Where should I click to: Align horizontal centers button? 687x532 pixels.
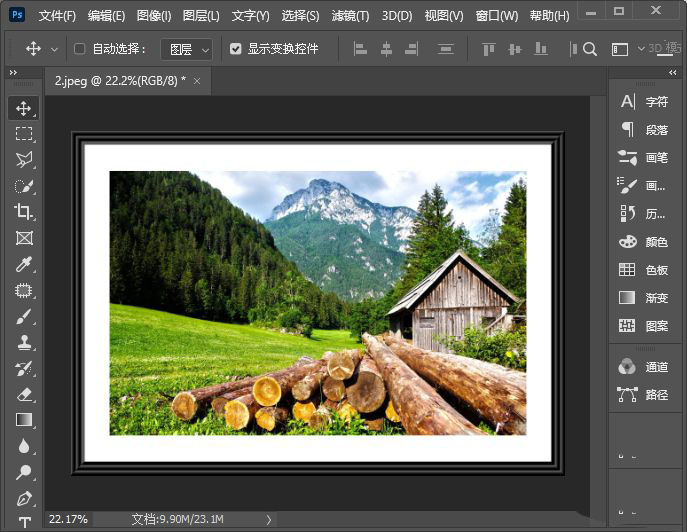386,49
